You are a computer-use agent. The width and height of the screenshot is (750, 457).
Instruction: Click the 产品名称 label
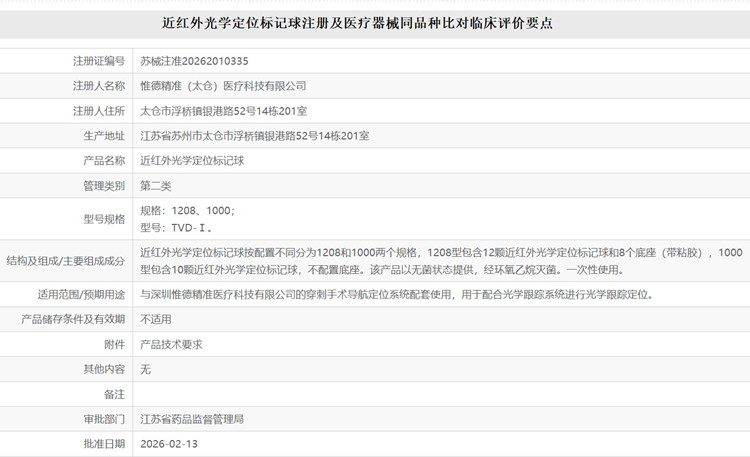[x=104, y=161]
